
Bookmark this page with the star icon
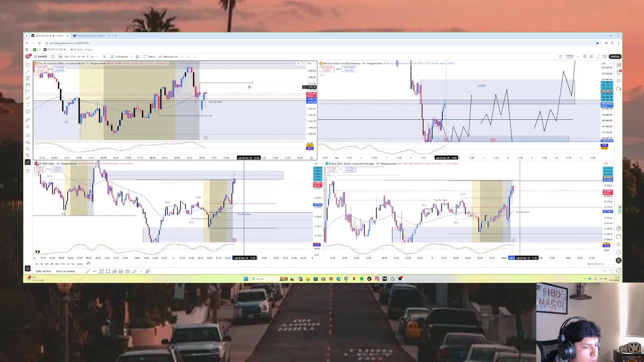597,43
